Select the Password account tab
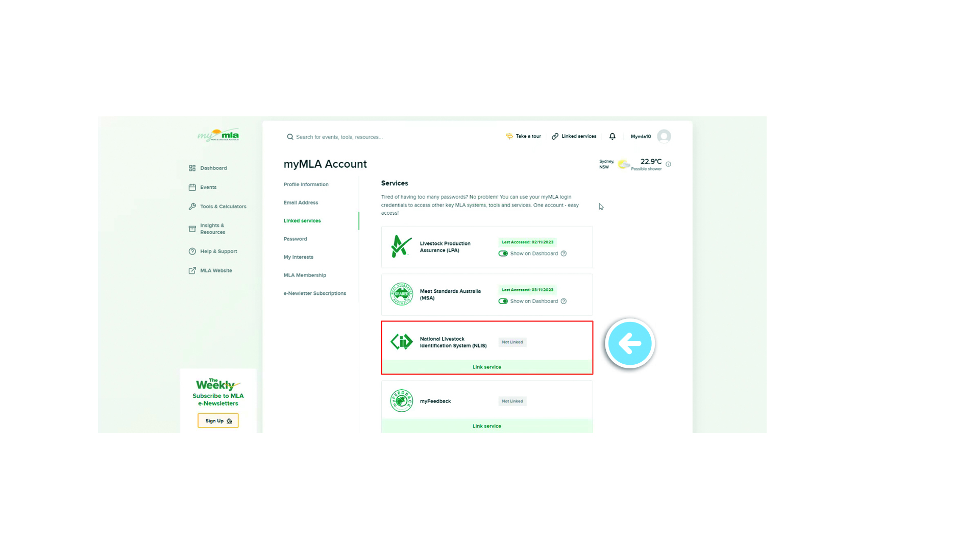Image resolution: width=980 pixels, height=551 pixels. (x=295, y=239)
